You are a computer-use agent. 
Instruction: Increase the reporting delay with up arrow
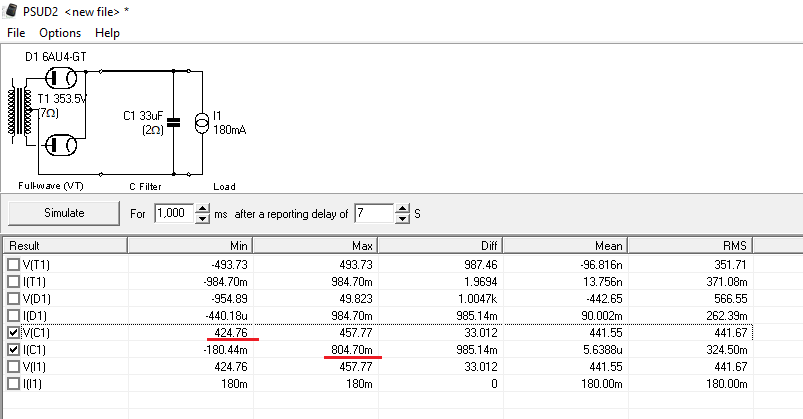[x=403, y=208]
